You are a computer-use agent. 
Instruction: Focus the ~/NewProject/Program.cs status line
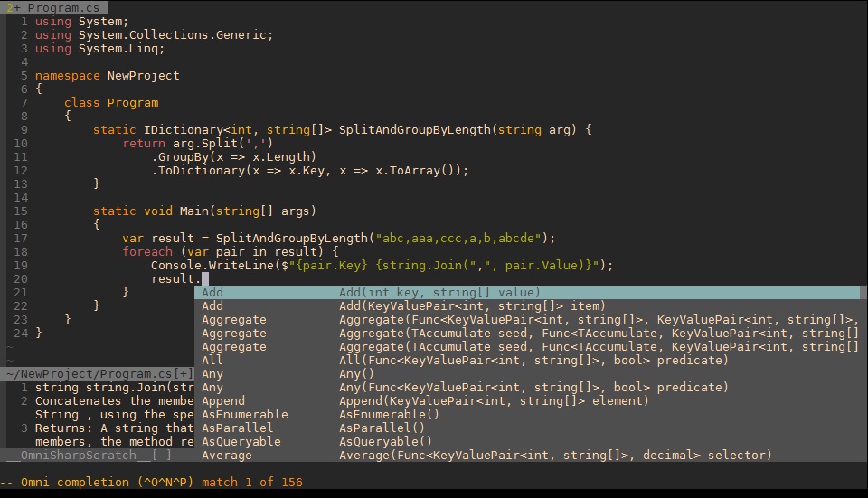tap(90, 373)
